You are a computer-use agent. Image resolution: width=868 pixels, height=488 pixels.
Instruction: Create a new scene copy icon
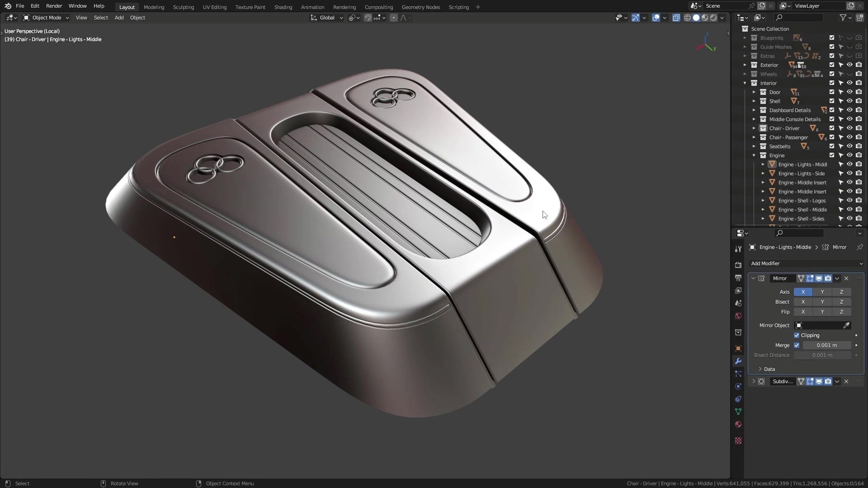point(762,6)
